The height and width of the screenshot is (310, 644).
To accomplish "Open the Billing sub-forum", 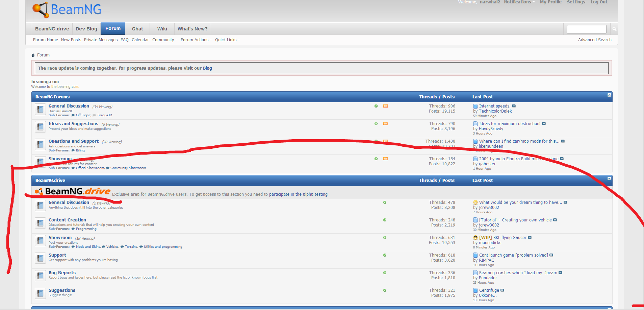I will point(80,150).
